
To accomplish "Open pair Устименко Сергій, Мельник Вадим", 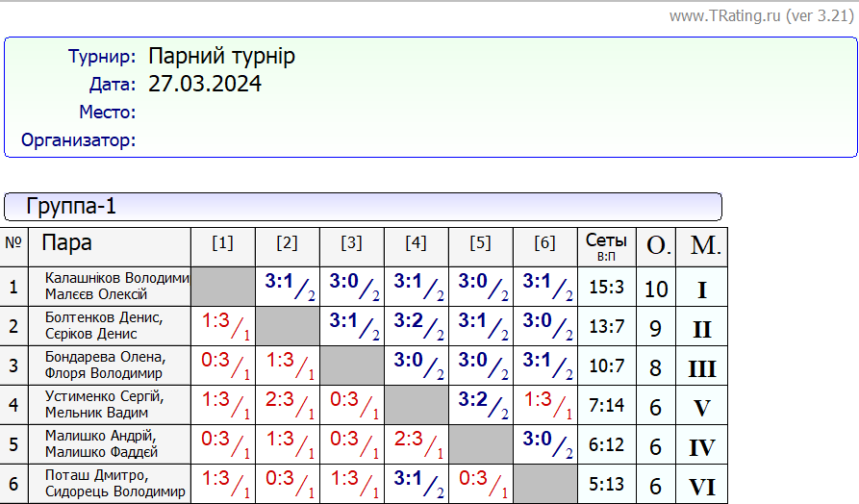I will coord(104,405).
